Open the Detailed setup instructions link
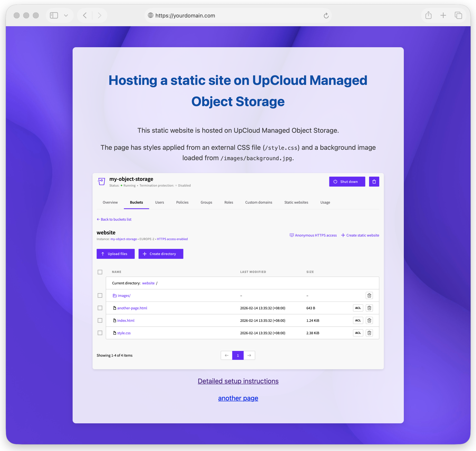Viewport: 476px width, 451px height. 238,381
